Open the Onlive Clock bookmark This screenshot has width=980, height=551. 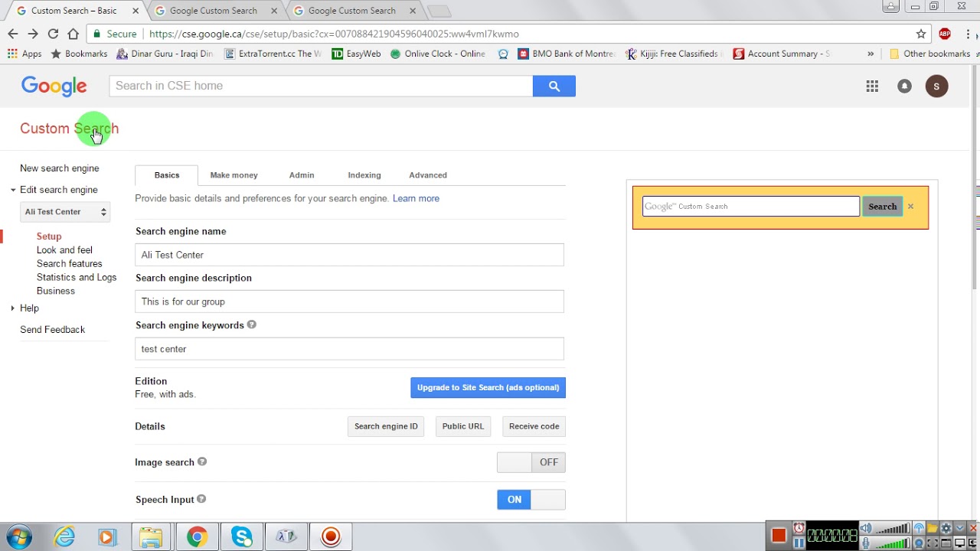point(437,54)
